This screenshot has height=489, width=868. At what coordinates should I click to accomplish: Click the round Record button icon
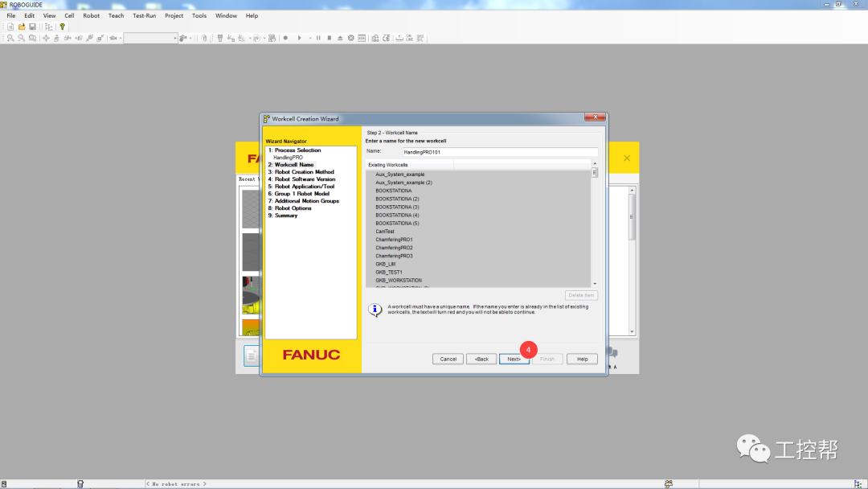[285, 39]
